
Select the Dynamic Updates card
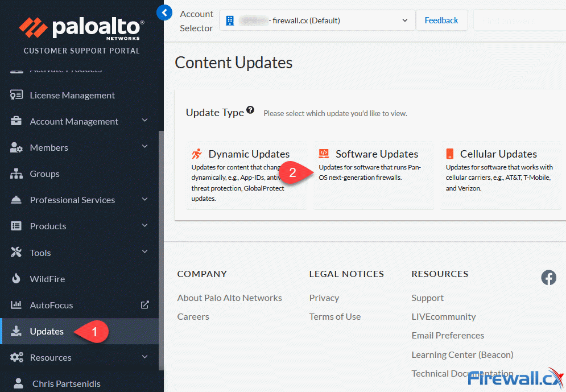(246, 175)
